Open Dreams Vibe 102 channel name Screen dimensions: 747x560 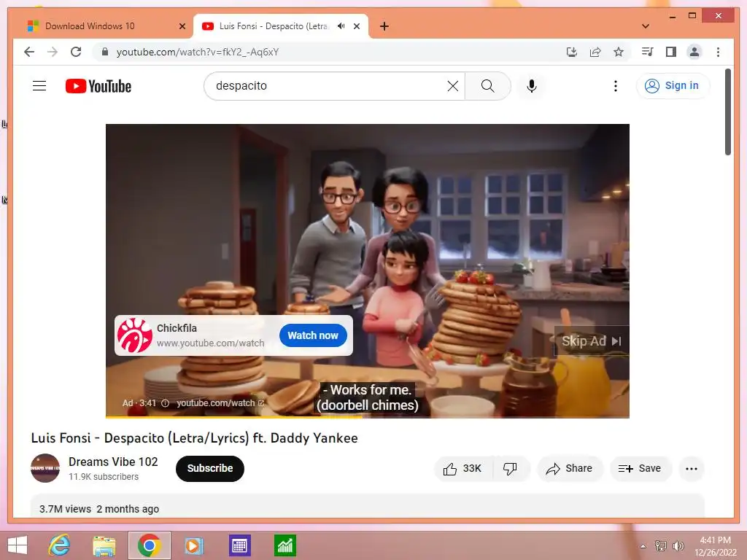coord(113,462)
